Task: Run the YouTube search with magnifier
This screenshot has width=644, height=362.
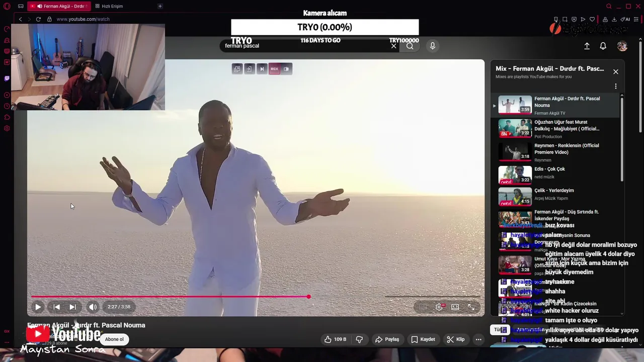Action: (410, 46)
